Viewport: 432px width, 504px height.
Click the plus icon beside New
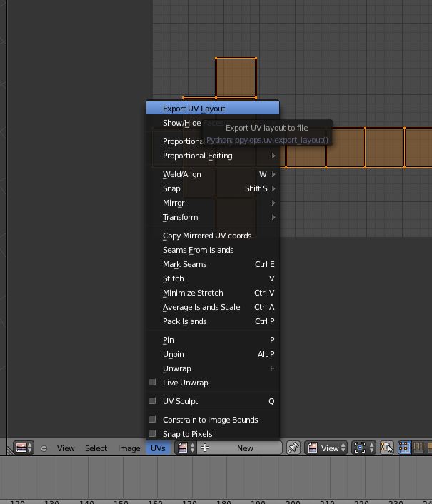[205, 448]
